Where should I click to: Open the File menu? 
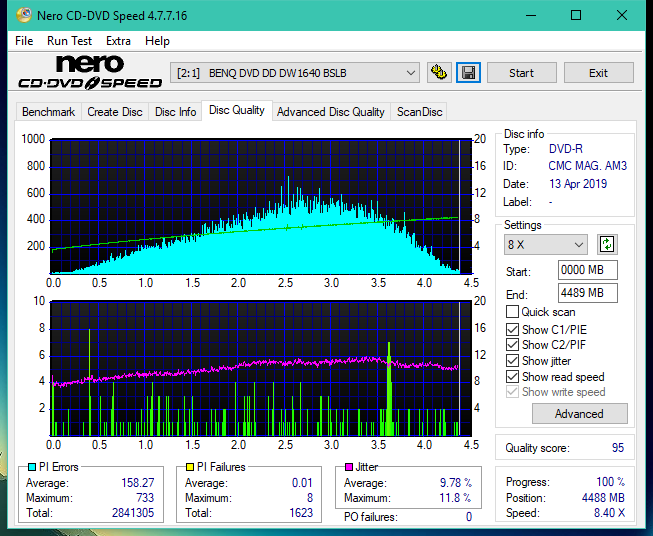[x=24, y=41]
